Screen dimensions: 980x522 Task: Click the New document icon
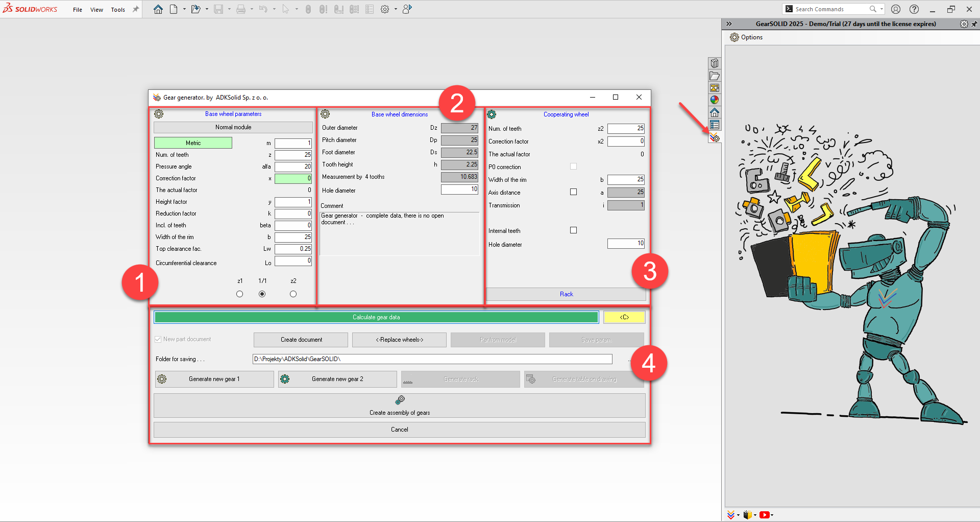pyautogui.click(x=174, y=9)
